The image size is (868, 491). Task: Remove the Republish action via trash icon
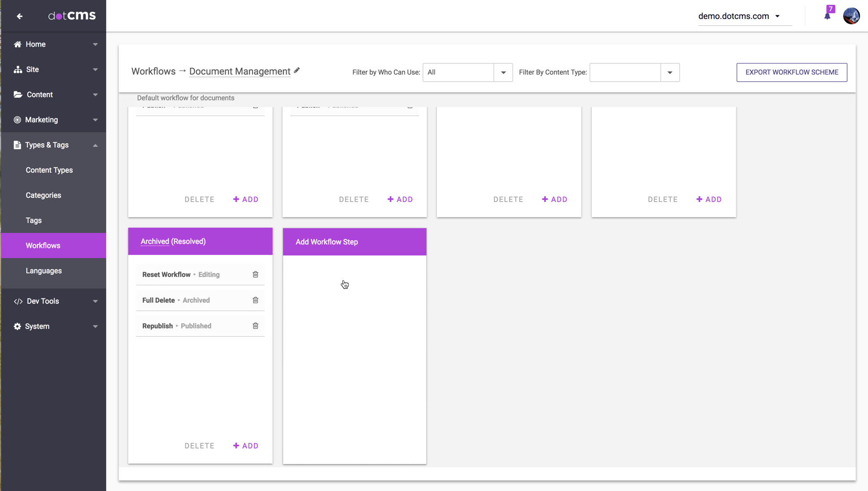click(x=255, y=326)
